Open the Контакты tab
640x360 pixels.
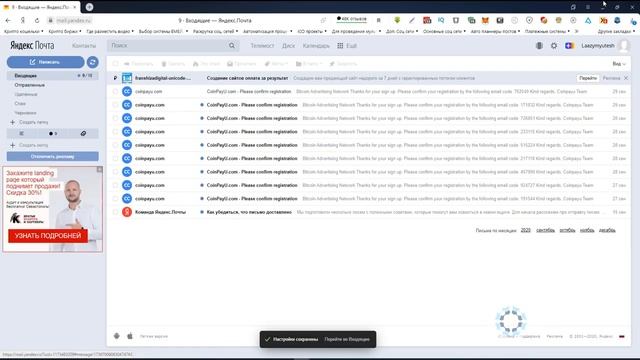click(84, 46)
